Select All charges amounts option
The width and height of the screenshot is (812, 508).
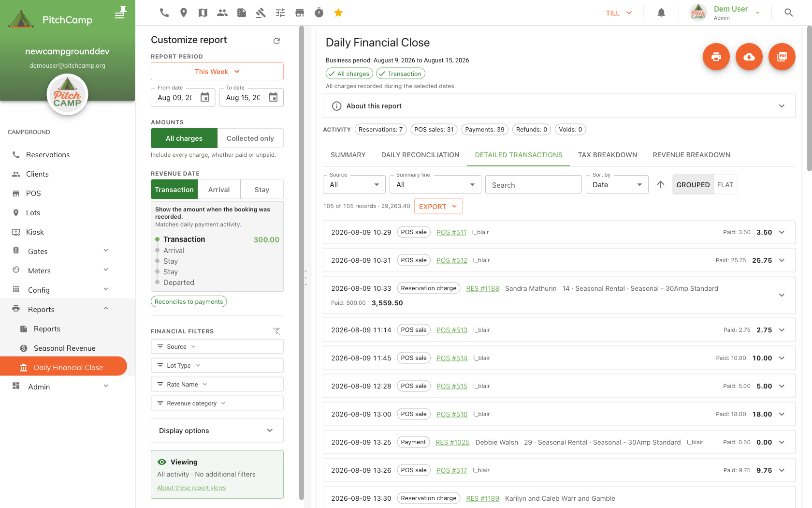(x=184, y=138)
